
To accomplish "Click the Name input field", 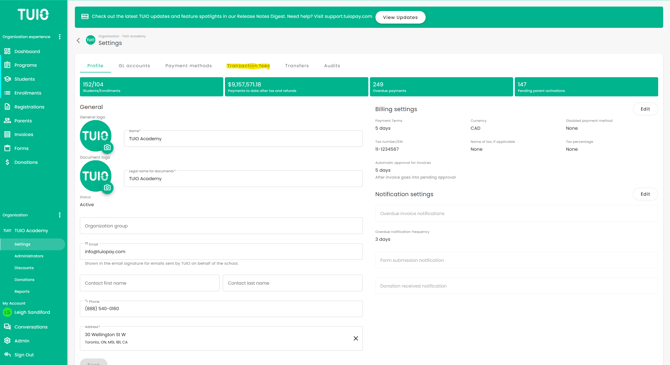I will pos(243,138).
